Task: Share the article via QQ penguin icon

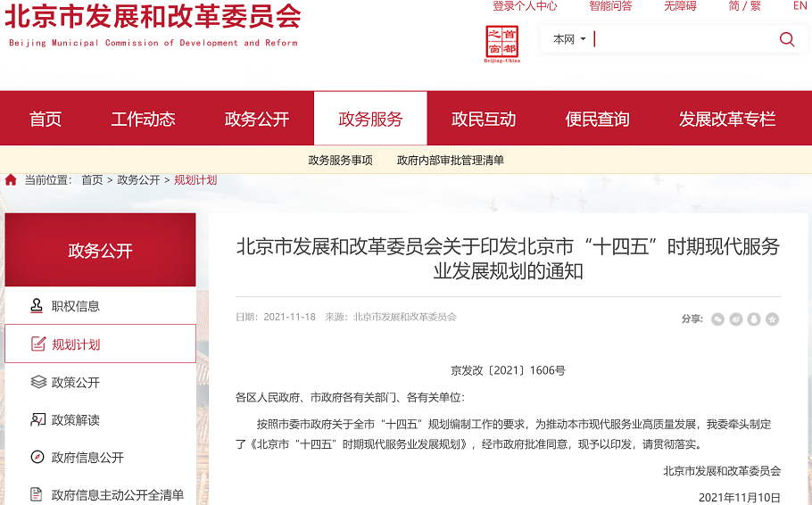Action: tap(754, 319)
